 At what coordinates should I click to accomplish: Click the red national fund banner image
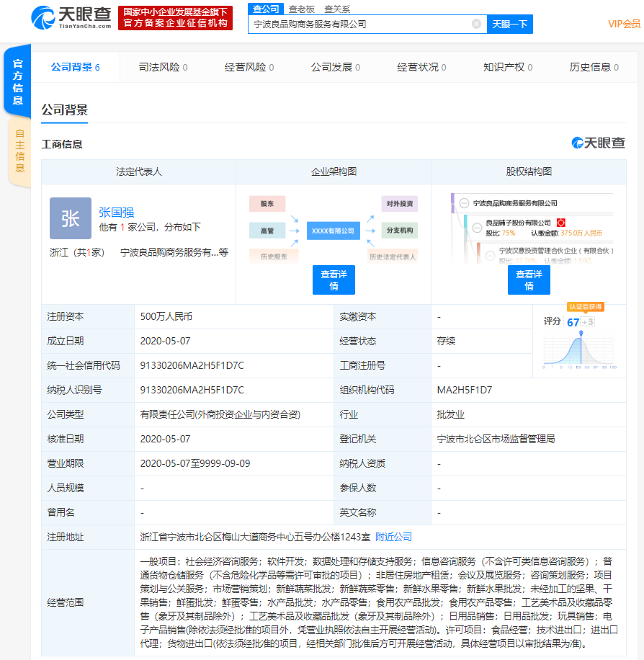tap(176, 18)
